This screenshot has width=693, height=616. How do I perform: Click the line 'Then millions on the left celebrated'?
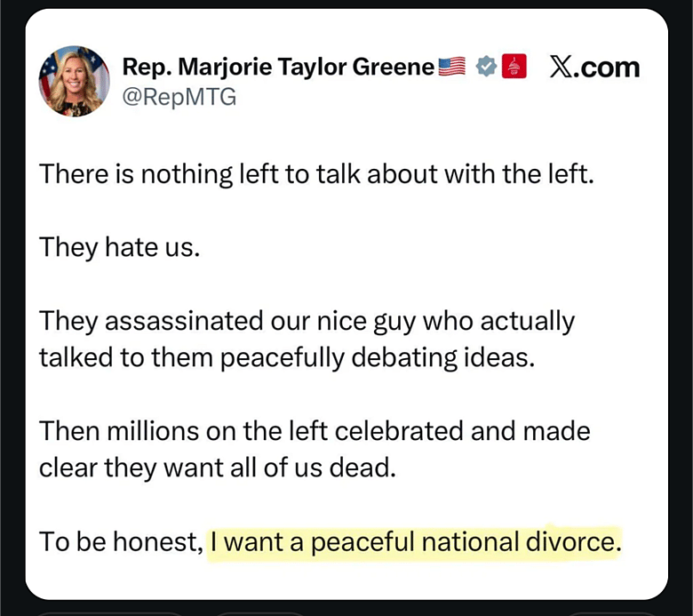point(315,431)
